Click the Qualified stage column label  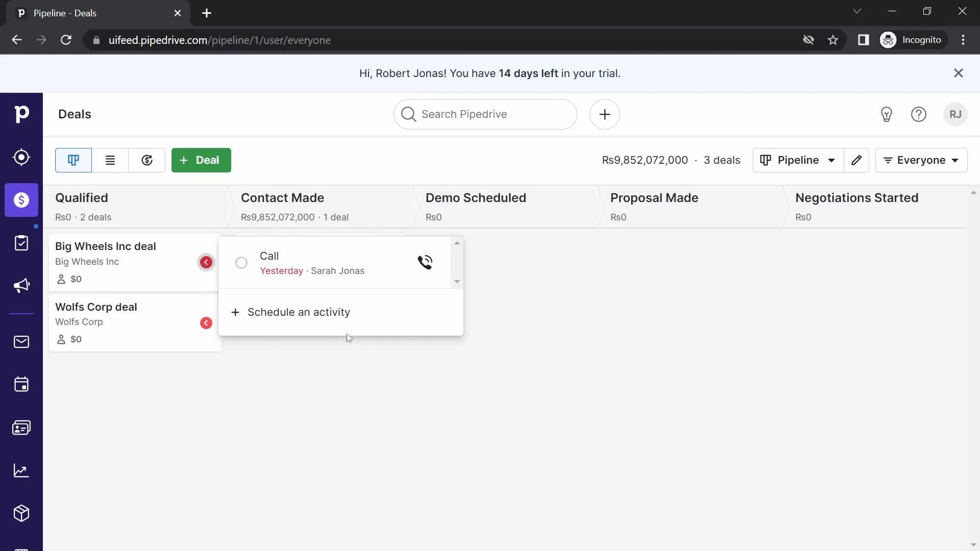[x=81, y=197]
